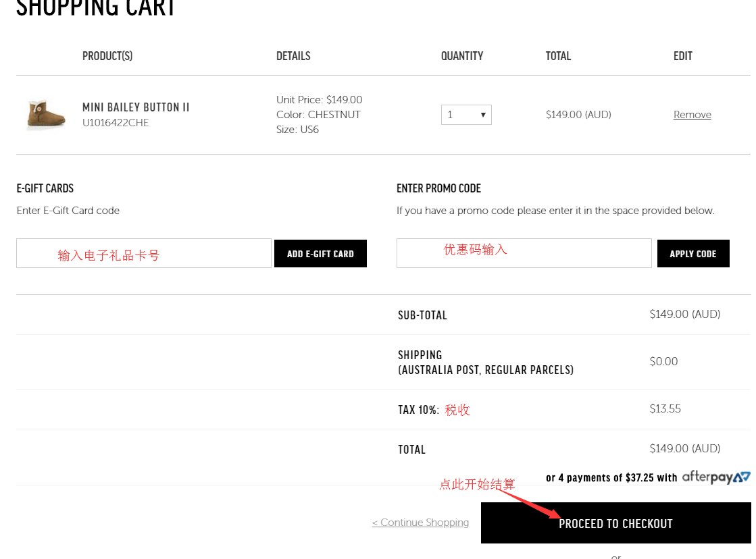Image resolution: width=756 pixels, height=559 pixels.
Task: Click the EDIT column header
Action: point(682,56)
